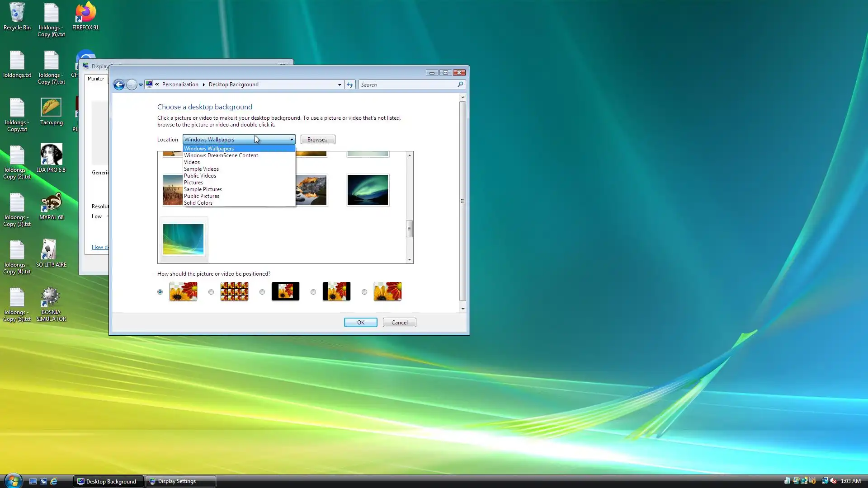The image size is (868, 488).
Task: Choose Solid Colors from location list
Action: point(198,203)
